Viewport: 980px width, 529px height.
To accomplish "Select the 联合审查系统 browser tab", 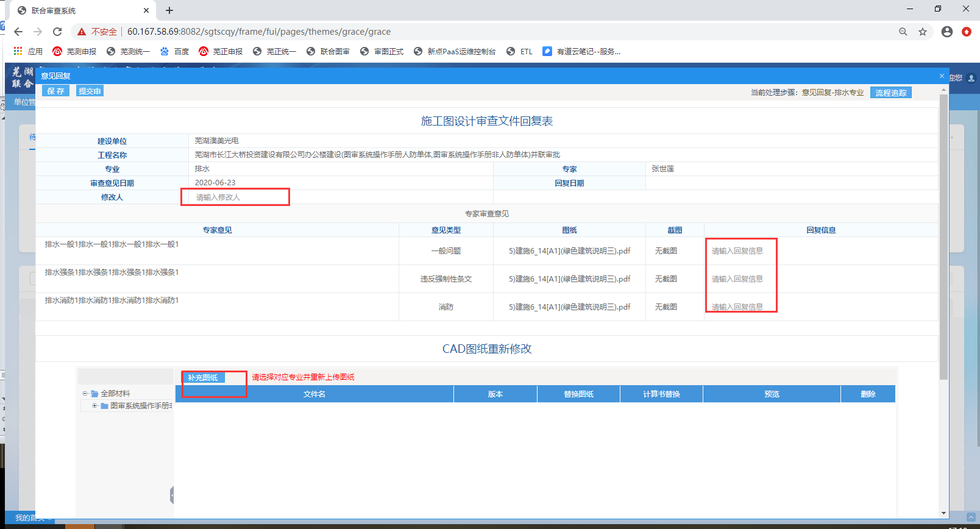I will click(79, 10).
